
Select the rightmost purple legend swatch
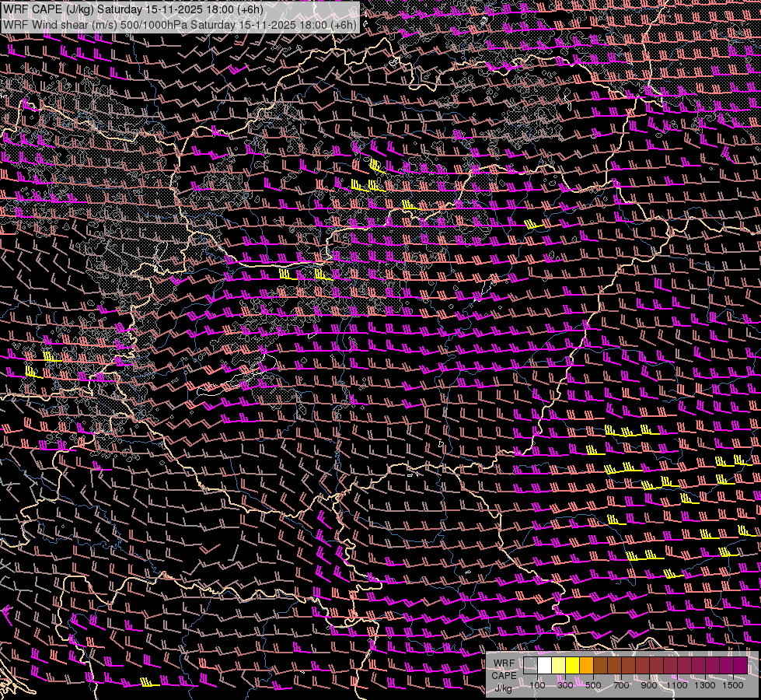point(740,666)
